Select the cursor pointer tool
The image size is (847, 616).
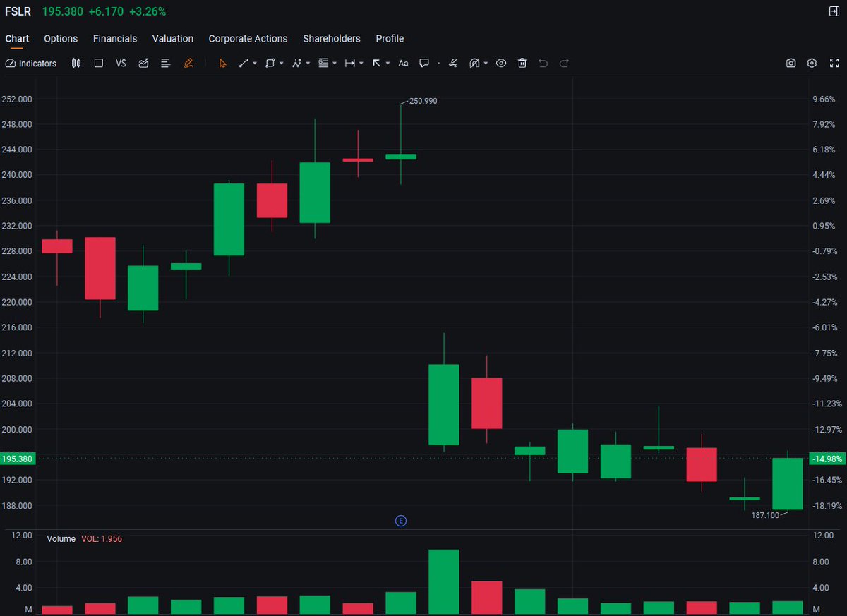click(x=222, y=63)
